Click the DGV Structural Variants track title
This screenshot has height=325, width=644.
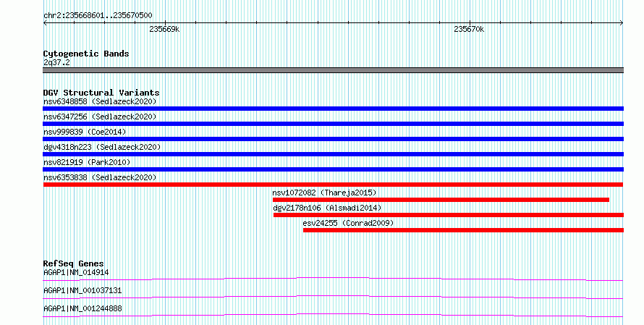101,93
